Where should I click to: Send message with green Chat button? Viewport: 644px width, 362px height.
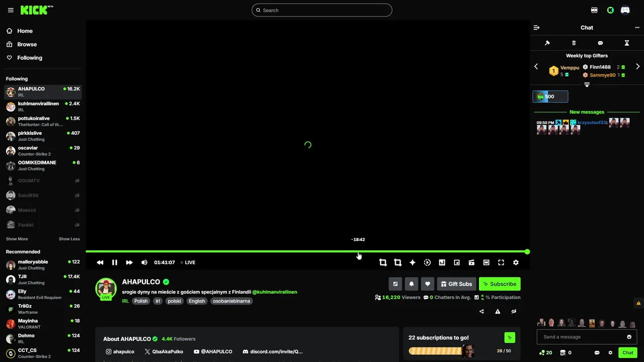tap(628, 352)
